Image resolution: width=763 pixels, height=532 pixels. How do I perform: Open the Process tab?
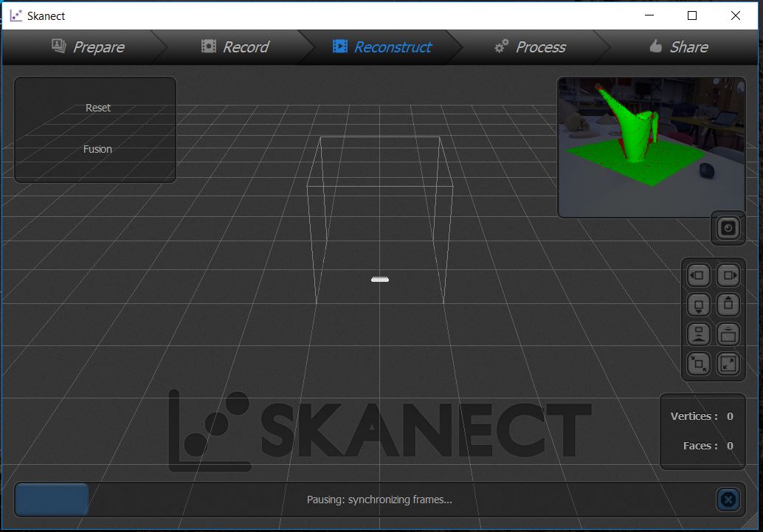tap(530, 46)
